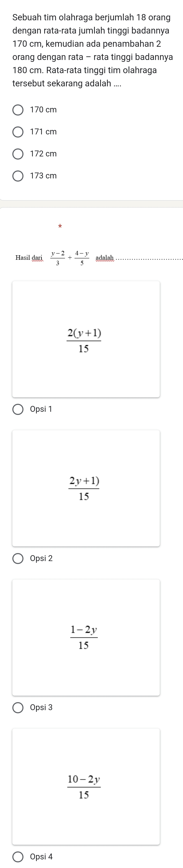Click the (10-2y)/15 answer image card
183x868 pixels.
pyautogui.click(x=86, y=787)
